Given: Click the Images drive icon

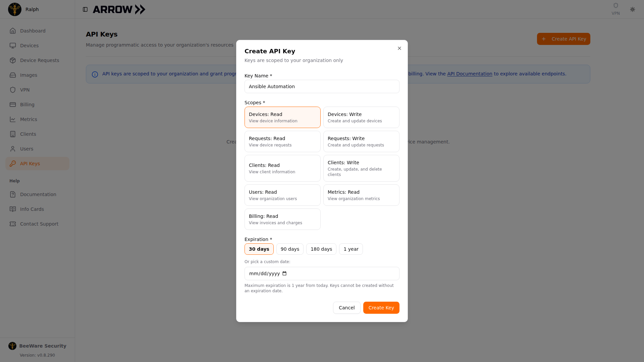Looking at the screenshot, I should tap(13, 75).
